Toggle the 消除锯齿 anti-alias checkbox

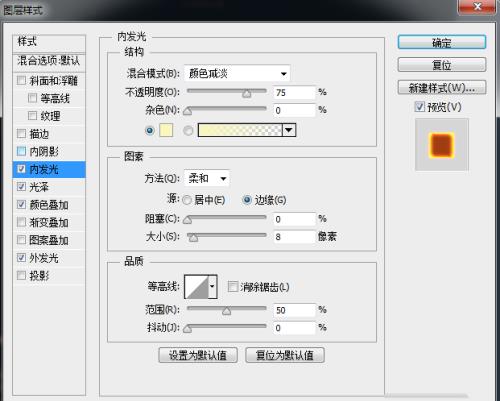click(233, 287)
